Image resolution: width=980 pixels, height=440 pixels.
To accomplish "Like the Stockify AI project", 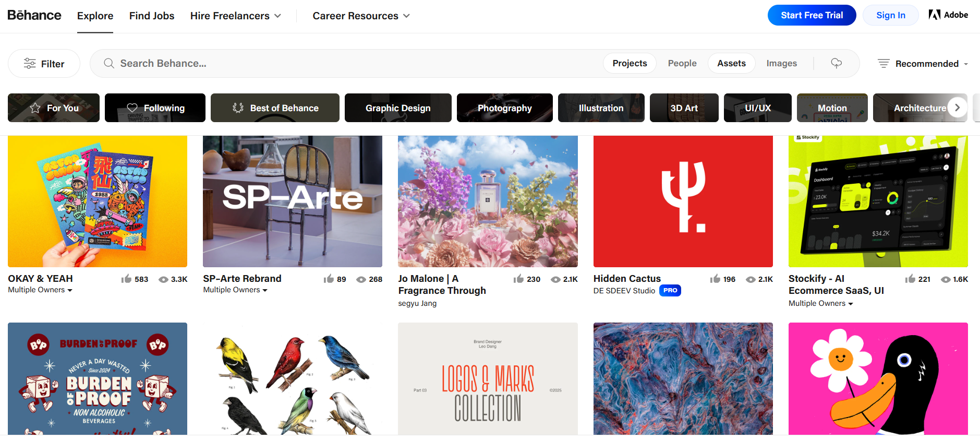I will tap(910, 279).
